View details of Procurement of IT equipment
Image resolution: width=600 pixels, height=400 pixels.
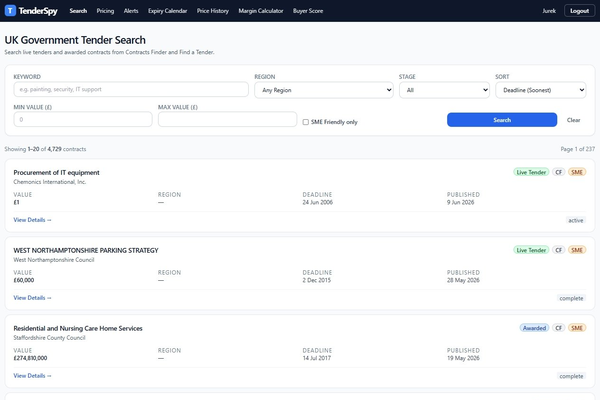[x=32, y=220]
